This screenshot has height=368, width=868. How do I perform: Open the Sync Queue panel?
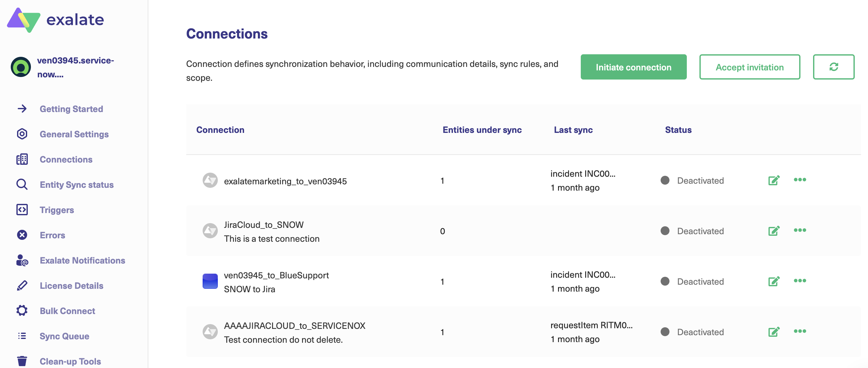(x=64, y=335)
